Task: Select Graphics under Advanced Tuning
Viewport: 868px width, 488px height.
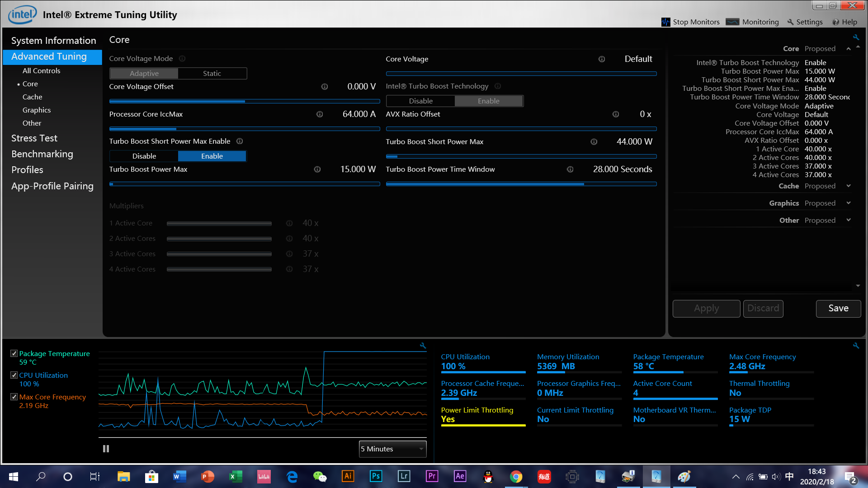Action: click(37, 110)
